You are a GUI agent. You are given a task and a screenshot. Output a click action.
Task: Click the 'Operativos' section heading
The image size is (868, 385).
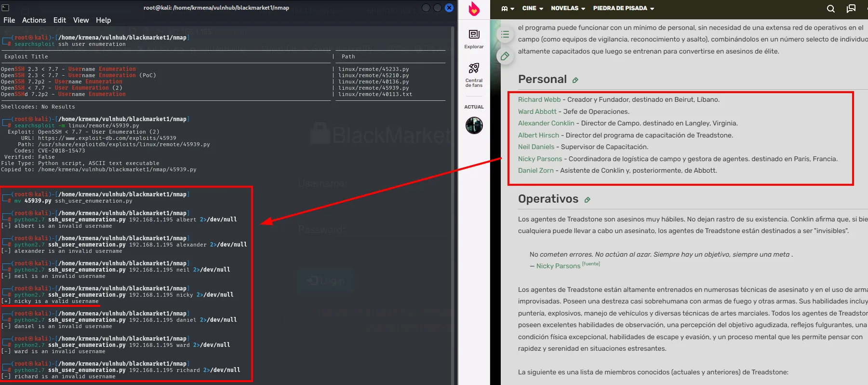[x=548, y=199]
